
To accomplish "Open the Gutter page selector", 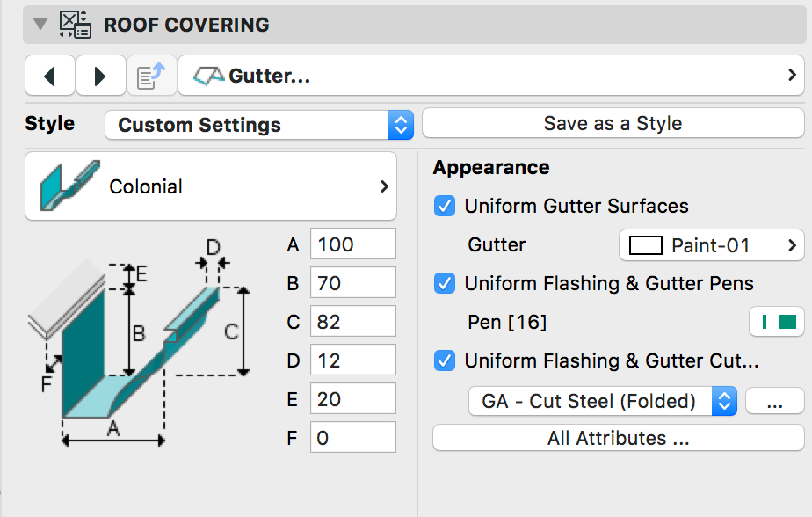I will click(491, 76).
